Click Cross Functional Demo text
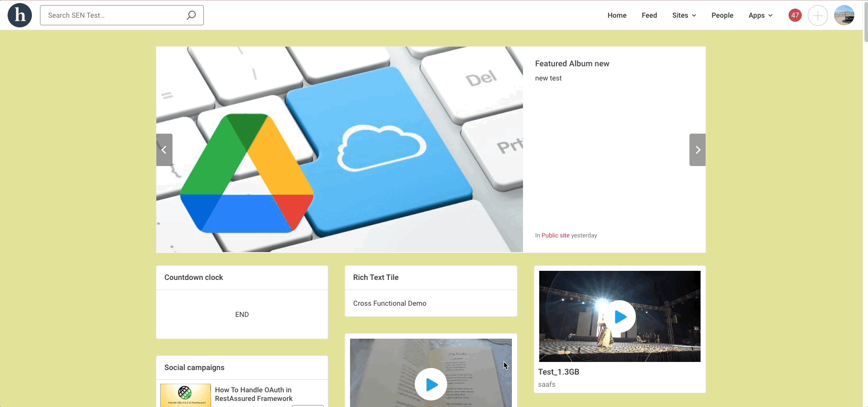The height and width of the screenshot is (407, 868). [x=389, y=303]
